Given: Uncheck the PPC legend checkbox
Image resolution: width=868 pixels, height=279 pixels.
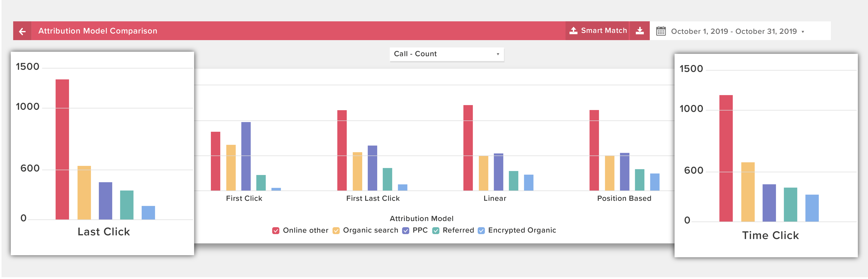Looking at the screenshot, I should pyautogui.click(x=406, y=231).
